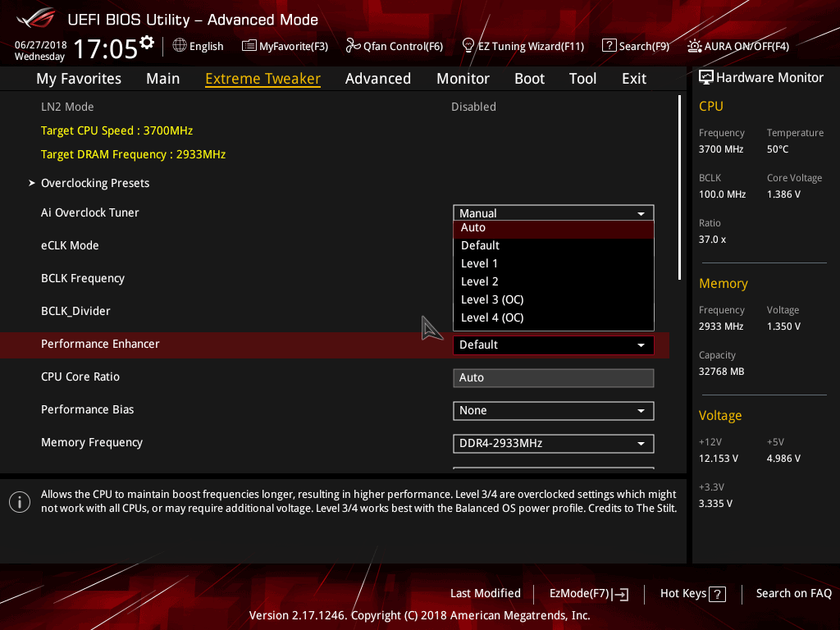Screen dimensions: 840x630
Task: Open the Tool tab
Action: pyautogui.click(x=583, y=79)
